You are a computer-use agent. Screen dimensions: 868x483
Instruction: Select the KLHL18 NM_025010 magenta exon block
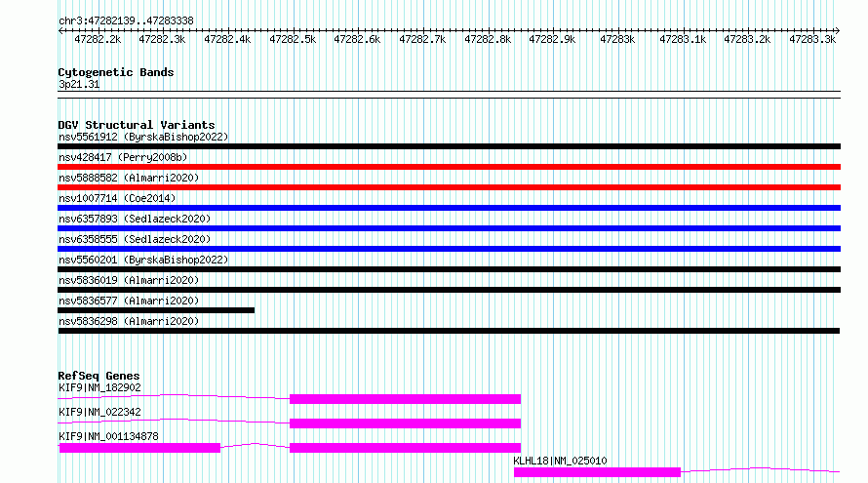tap(597, 472)
